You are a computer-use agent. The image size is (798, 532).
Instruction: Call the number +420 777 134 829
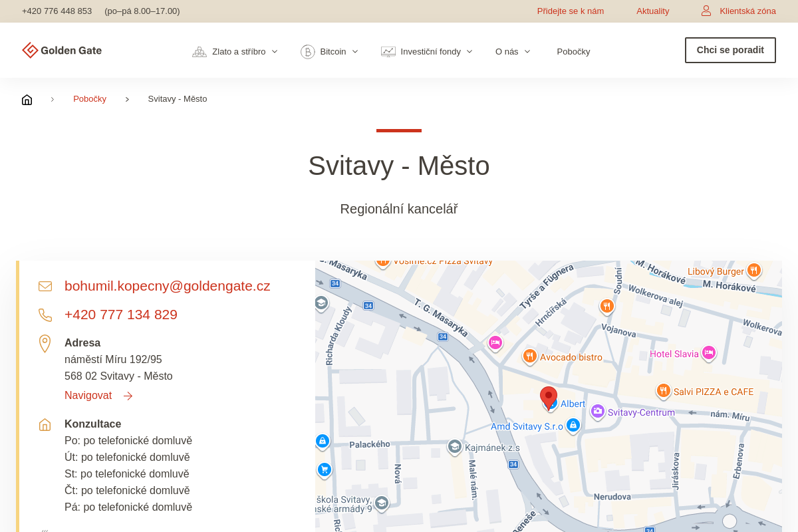(121, 315)
